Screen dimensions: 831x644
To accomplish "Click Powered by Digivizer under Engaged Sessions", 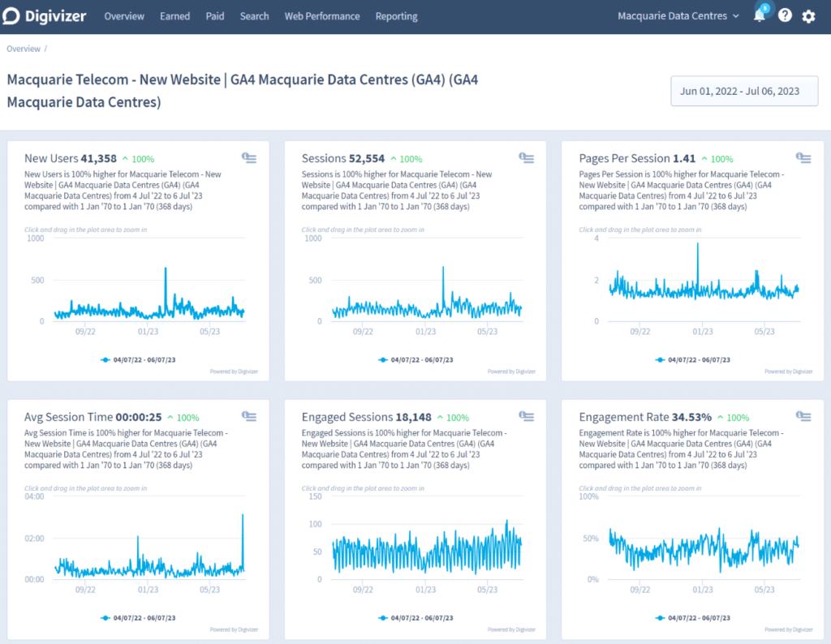I will (x=511, y=629).
